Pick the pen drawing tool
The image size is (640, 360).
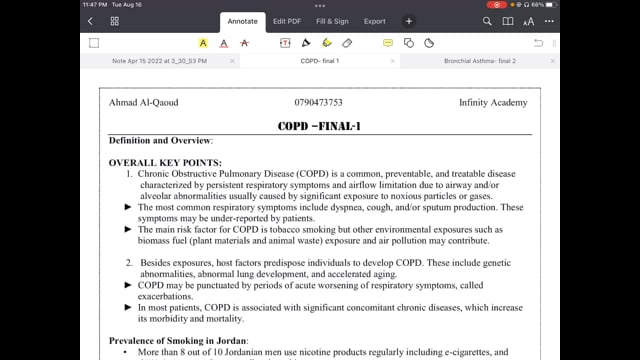(x=306, y=43)
